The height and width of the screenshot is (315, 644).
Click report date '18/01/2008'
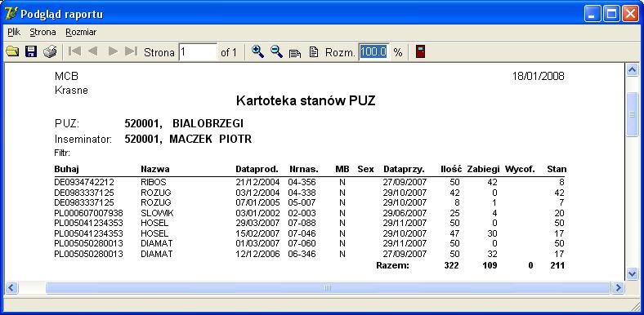tap(539, 76)
